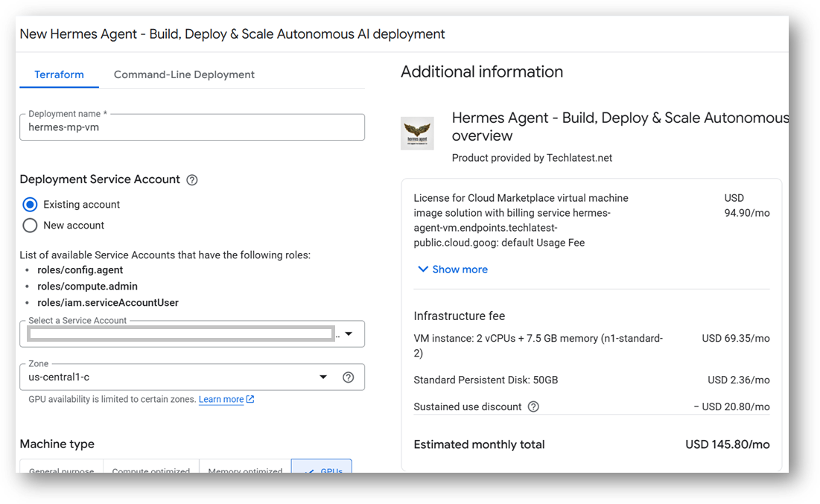Click the Product provided by Techlatest.net text
This screenshot has width=820, height=504.
532,158
